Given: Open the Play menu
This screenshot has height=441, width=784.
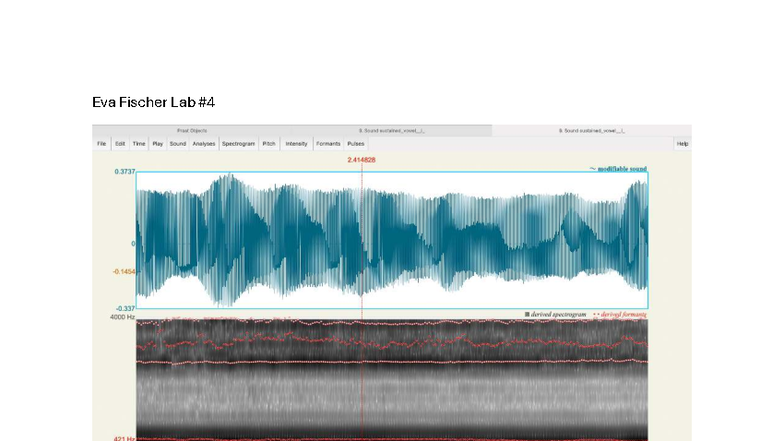Looking at the screenshot, I should (x=158, y=144).
